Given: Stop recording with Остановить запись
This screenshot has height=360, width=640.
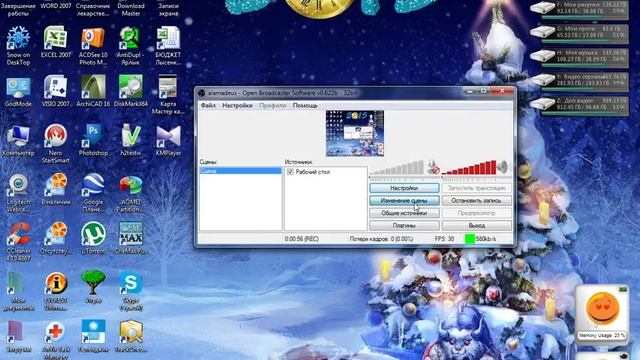Looking at the screenshot, I should click(x=477, y=200).
